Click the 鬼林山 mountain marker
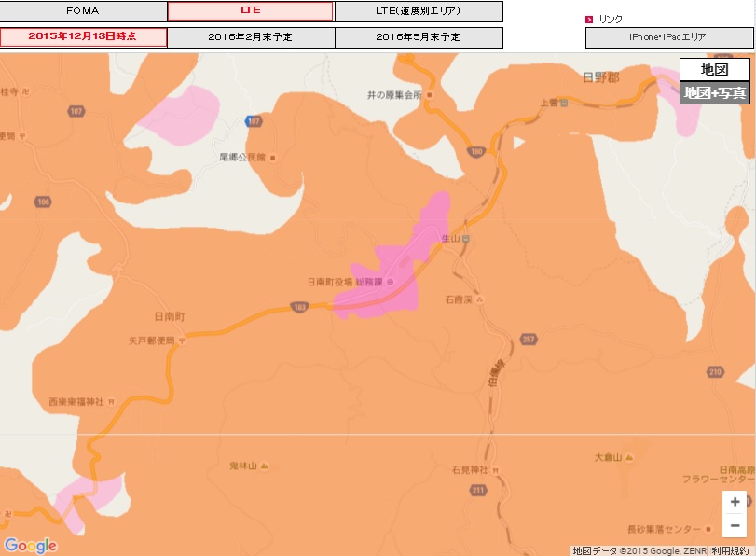Viewport: 756px width, 556px height. (x=265, y=465)
